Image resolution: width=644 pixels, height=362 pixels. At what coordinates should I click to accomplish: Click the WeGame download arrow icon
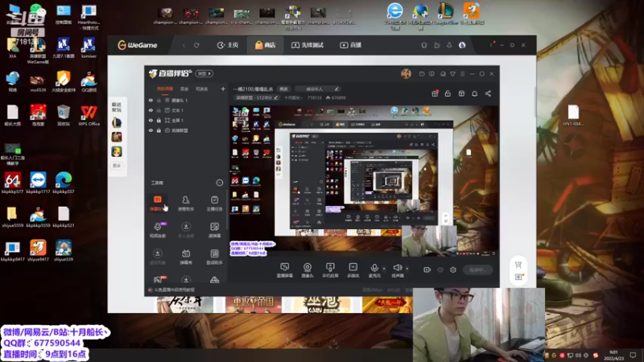(x=449, y=45)
